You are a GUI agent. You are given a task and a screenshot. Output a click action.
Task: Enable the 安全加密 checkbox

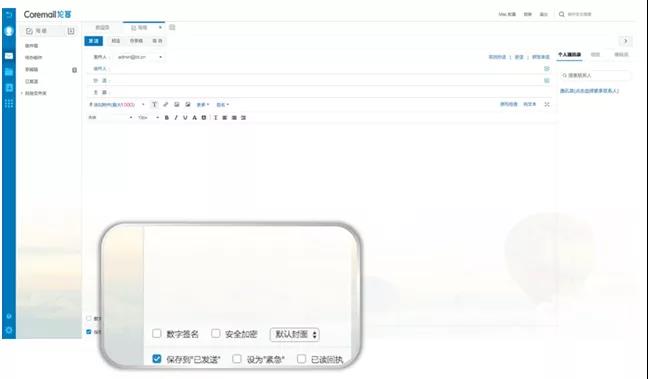(x=216, y=333)
